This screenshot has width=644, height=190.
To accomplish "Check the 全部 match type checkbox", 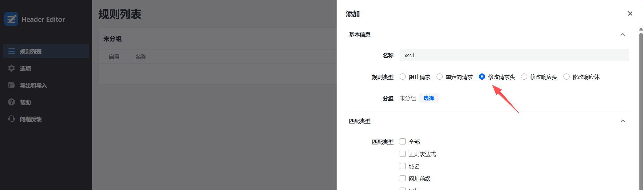I will tap(403, 141).
